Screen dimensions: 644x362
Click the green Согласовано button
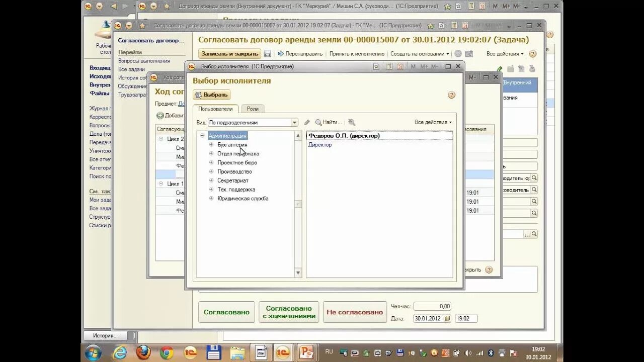(226, 312)
